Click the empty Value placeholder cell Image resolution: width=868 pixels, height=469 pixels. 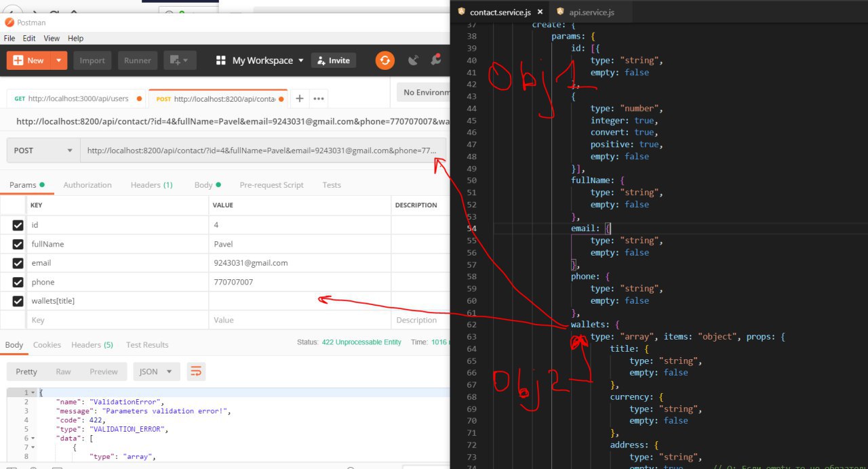[300, 320]
